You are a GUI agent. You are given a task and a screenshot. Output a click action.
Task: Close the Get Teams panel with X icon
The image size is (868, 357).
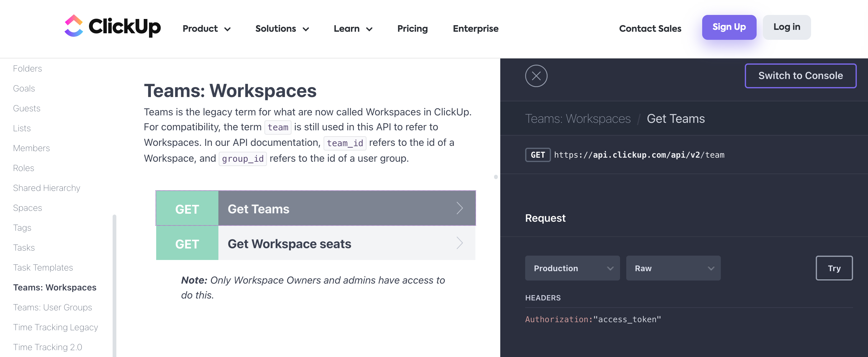[536, 76]
